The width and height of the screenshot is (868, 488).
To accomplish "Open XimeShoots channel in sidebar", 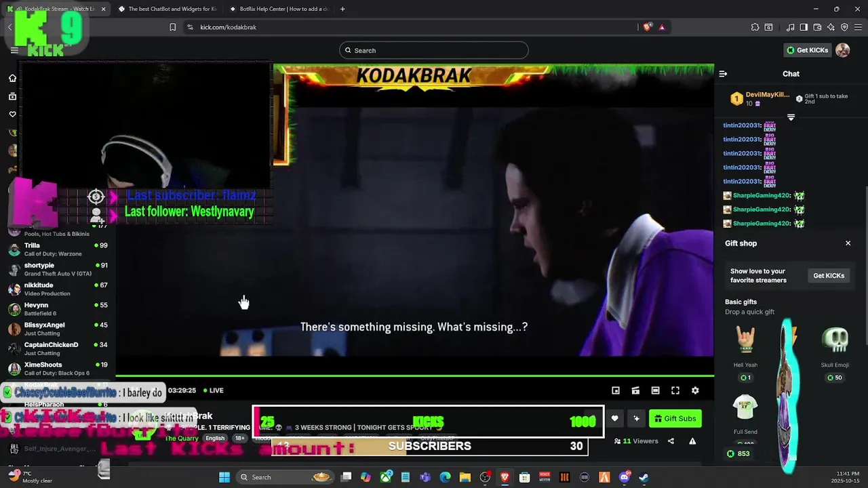I will (x=58, y=369).
